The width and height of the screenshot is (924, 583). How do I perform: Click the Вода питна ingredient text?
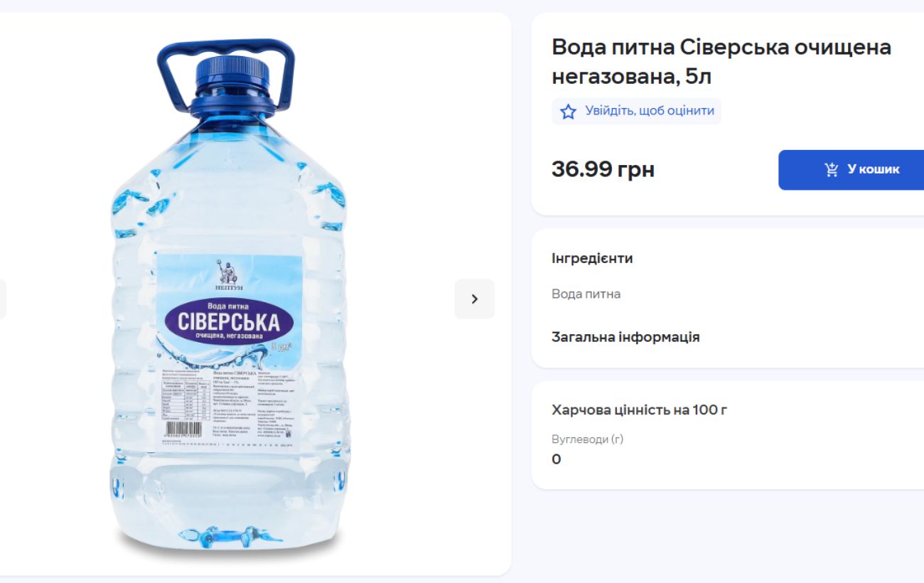[586, 293]
